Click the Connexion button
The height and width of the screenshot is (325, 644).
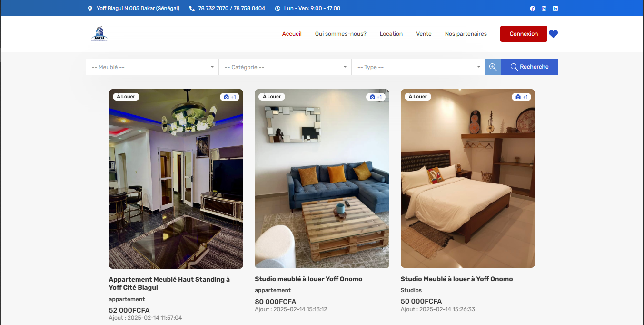click(x=524, y=34)
